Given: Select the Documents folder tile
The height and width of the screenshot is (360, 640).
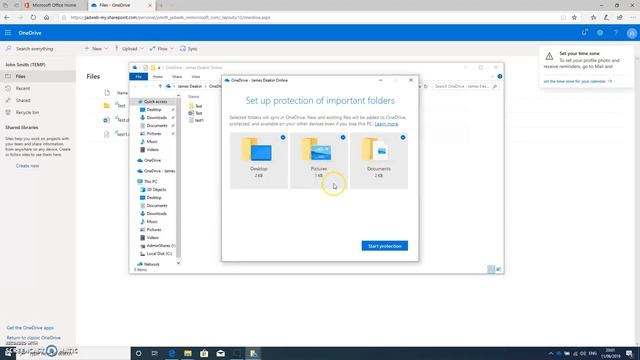Looking at the screenshot, I should [x=379, y=160].
